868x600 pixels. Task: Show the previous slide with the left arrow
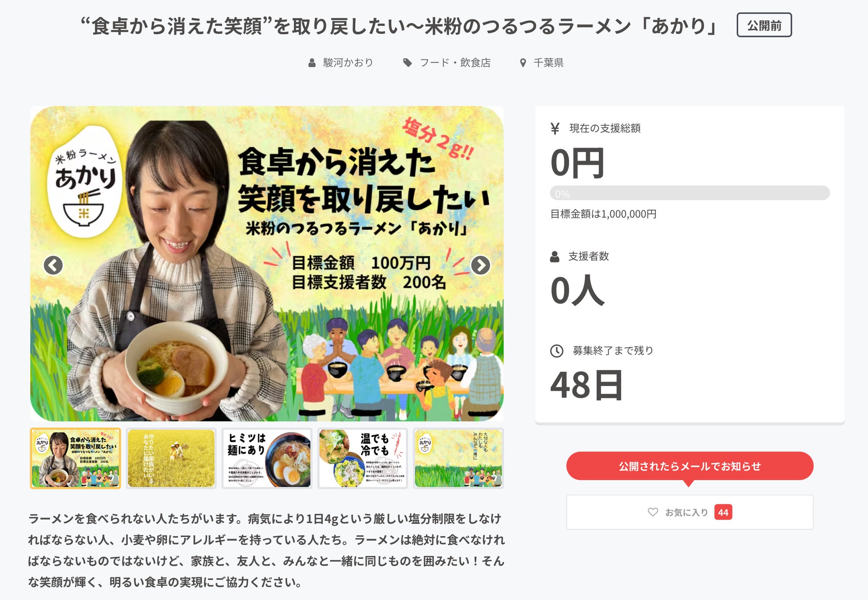pos(53,266)
